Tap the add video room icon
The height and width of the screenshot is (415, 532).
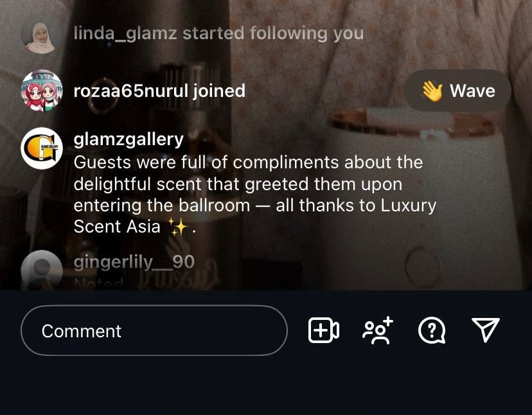coord(323,330)
